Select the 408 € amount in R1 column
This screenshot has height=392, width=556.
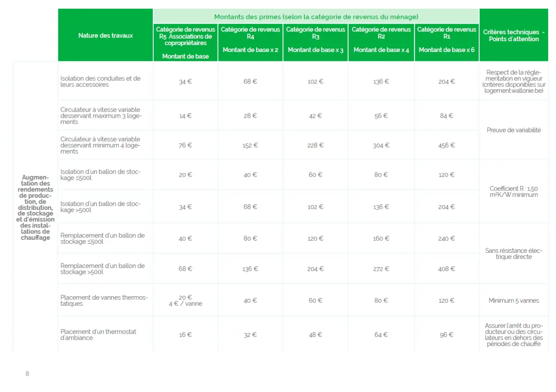pyautogui.click(x=447, y=269)
